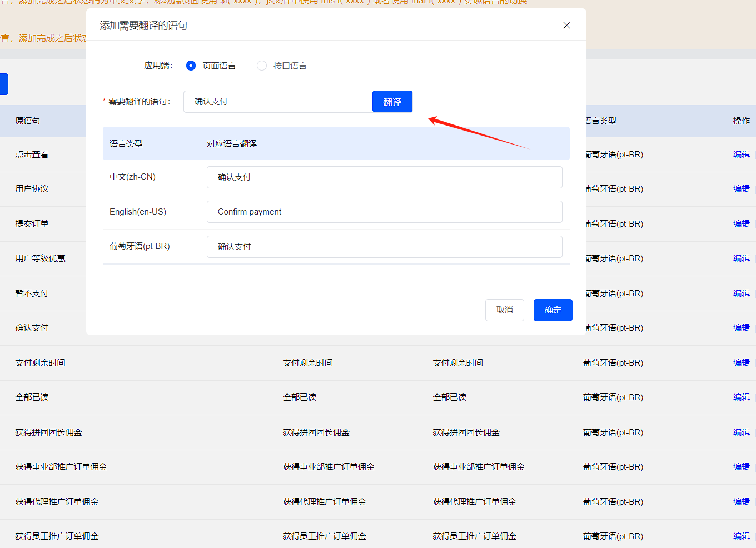This screenshot has width=756, height=548.
Task: Open 编辑 link for 确认支付 row
Action: point(742,328)
